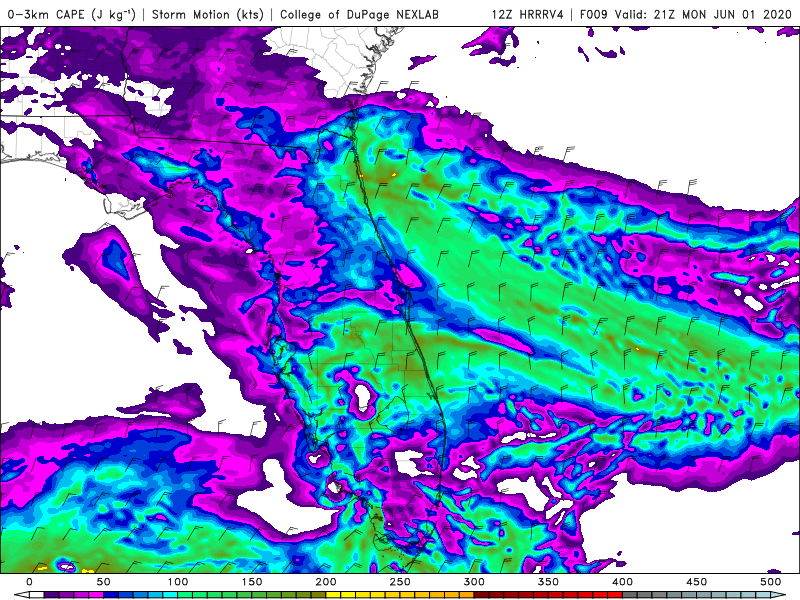
Task: Click the 'F009' forecast hour text
Action: (593, 14)
